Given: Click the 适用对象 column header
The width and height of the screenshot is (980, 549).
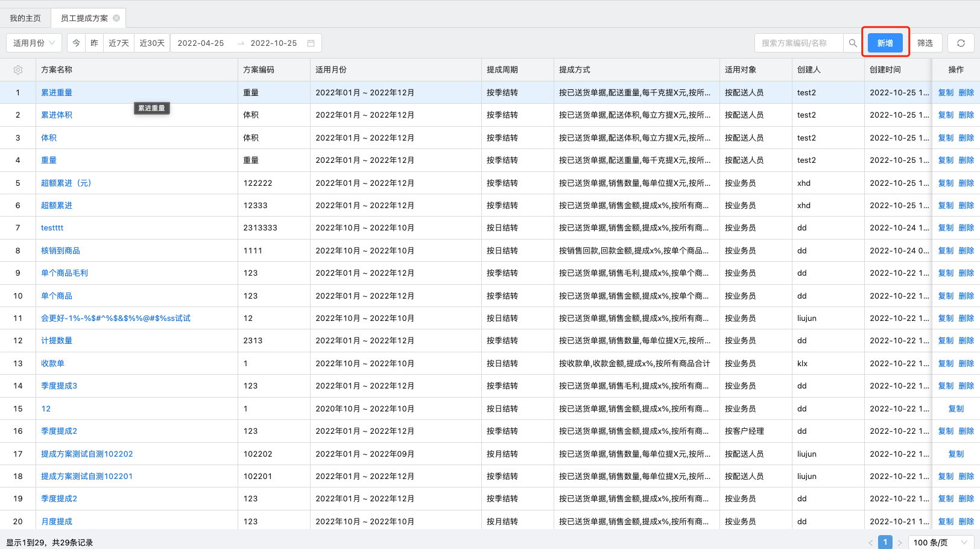Looking at the screenshot, I should tap(756, 70).
